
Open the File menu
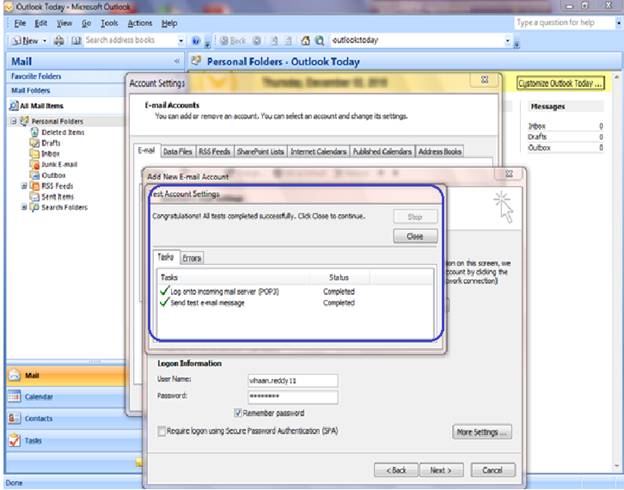tap(20, 23)
